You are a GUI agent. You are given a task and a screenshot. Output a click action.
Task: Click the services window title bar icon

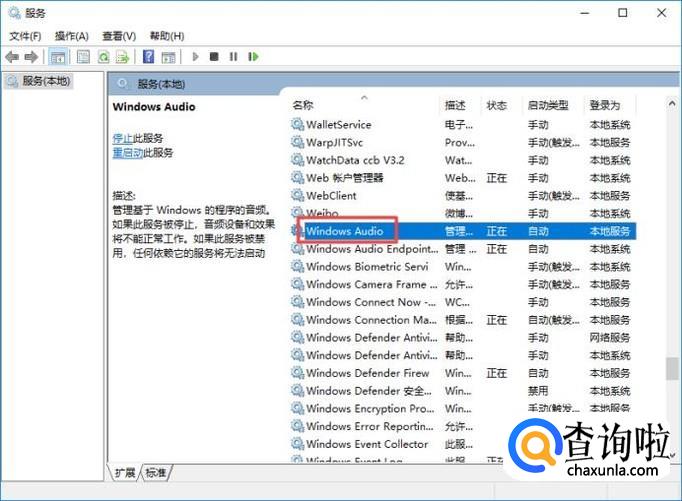[x=14, y=13]
